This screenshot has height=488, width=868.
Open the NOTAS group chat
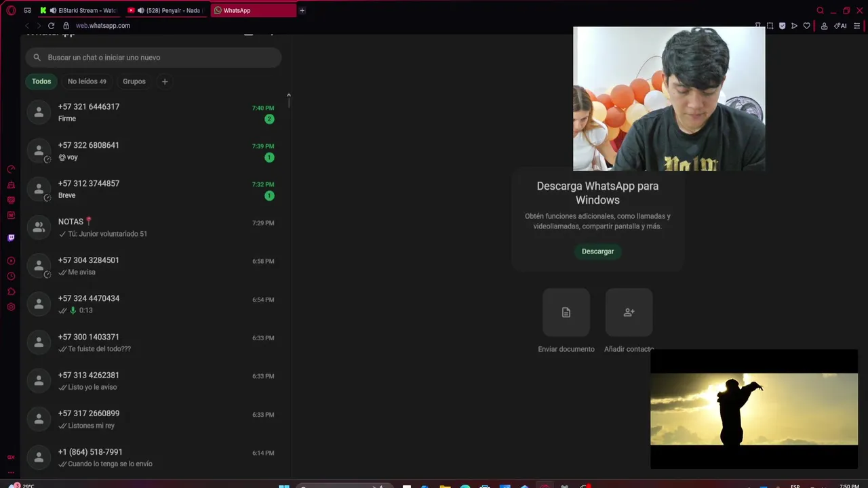[153, 227]
